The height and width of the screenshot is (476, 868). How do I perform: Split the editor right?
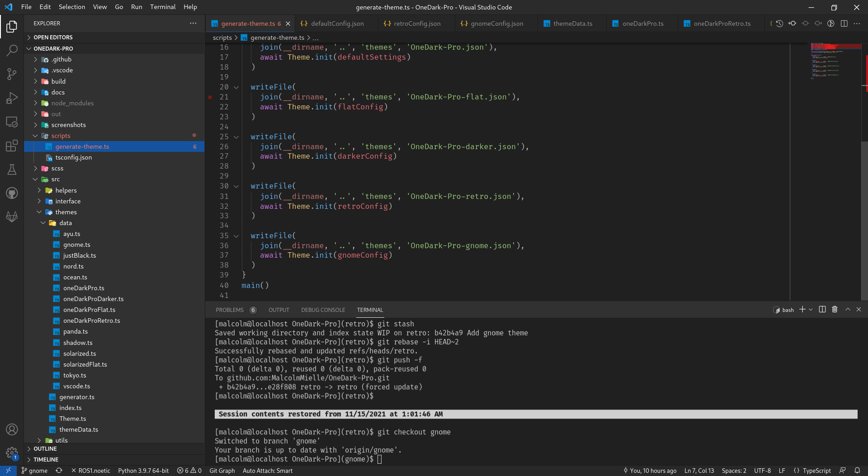[x=844, y=24]
